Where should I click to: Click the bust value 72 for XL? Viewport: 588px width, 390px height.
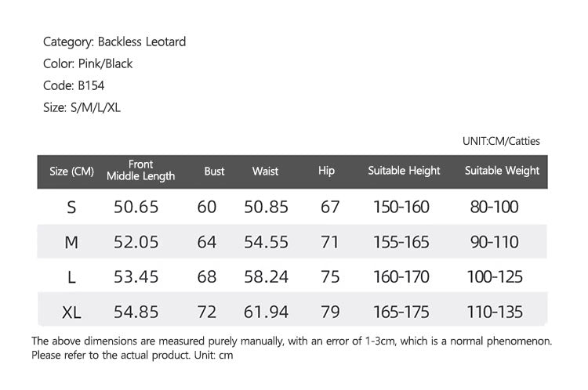tap(207, 312)
